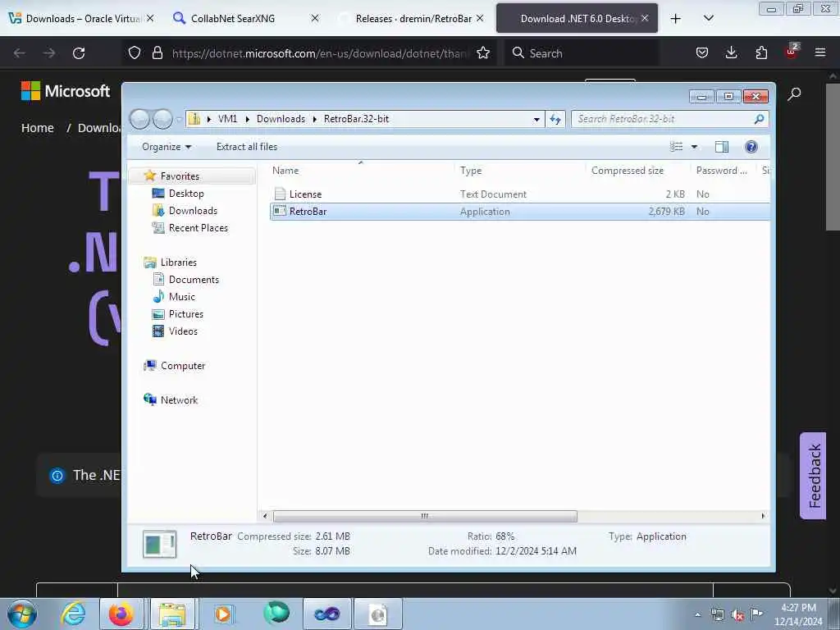Open the view options dropdown arrow
Image resolution: width=840 pixels, height=630 pixels.
pos(694,147)
